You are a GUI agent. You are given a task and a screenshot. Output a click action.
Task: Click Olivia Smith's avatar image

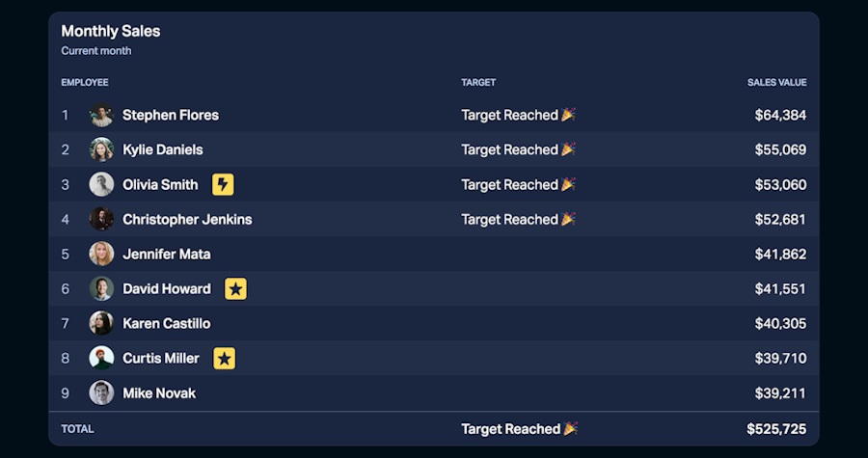coord(101,185)
